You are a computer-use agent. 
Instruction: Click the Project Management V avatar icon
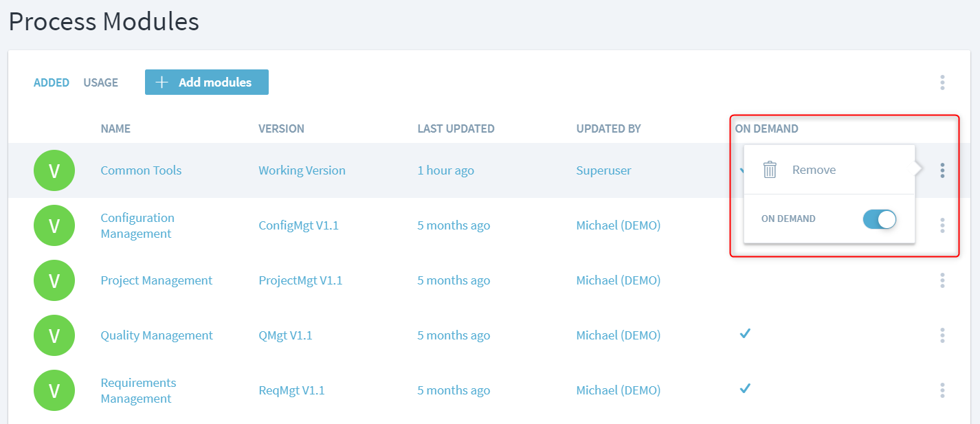(x=54, y=280)
